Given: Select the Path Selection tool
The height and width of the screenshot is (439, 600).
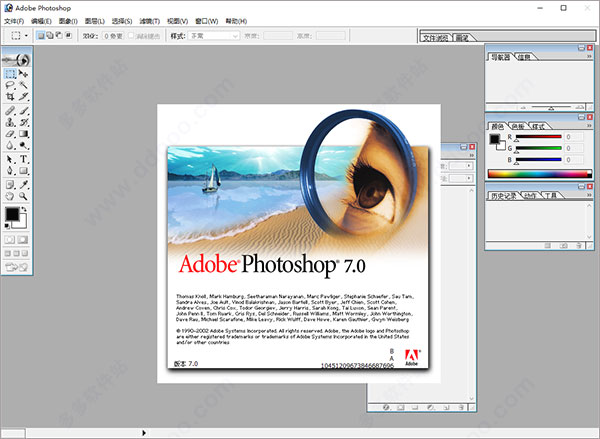Looking at the screenshot, I should click(x=10, y=159).
